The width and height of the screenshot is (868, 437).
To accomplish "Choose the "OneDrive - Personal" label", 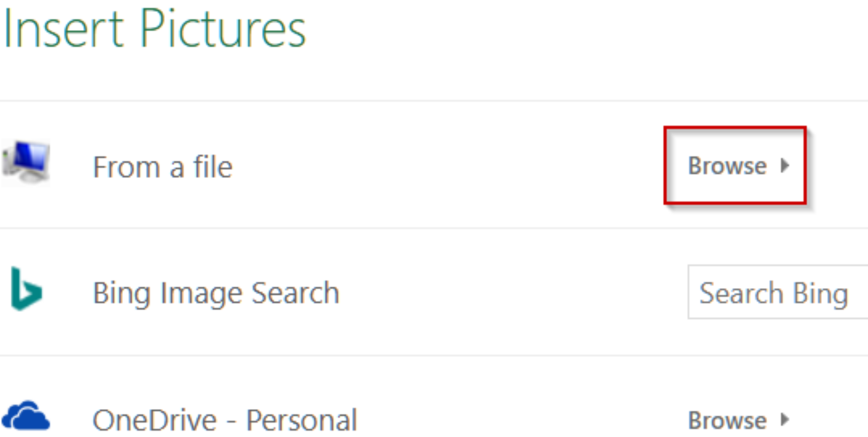I will (x=225, y=420).
